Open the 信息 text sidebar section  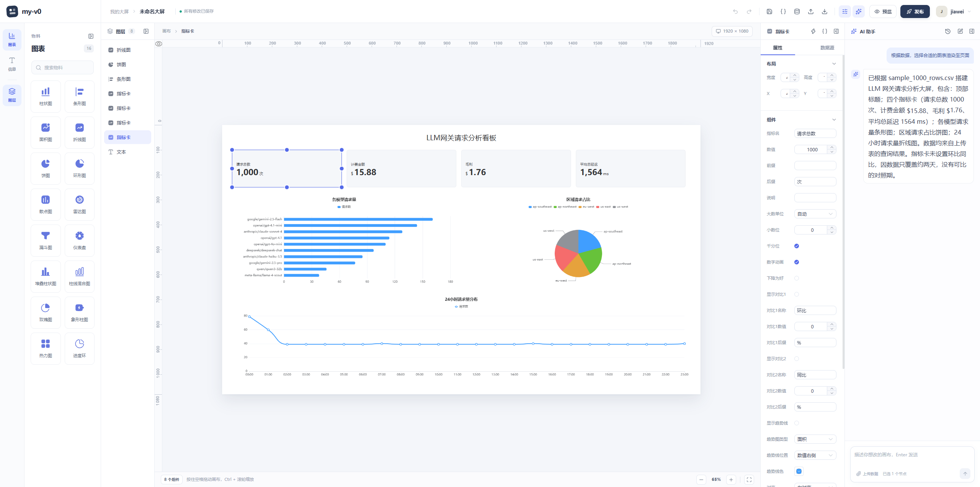point(12,64)
